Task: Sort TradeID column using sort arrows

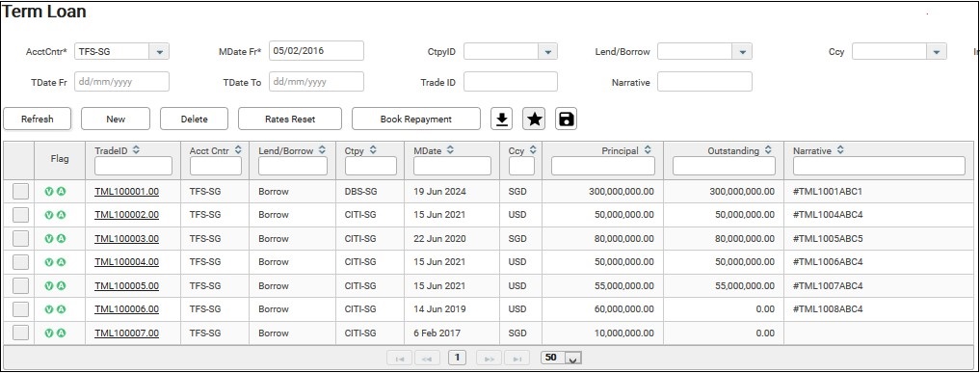Action: 136,150
